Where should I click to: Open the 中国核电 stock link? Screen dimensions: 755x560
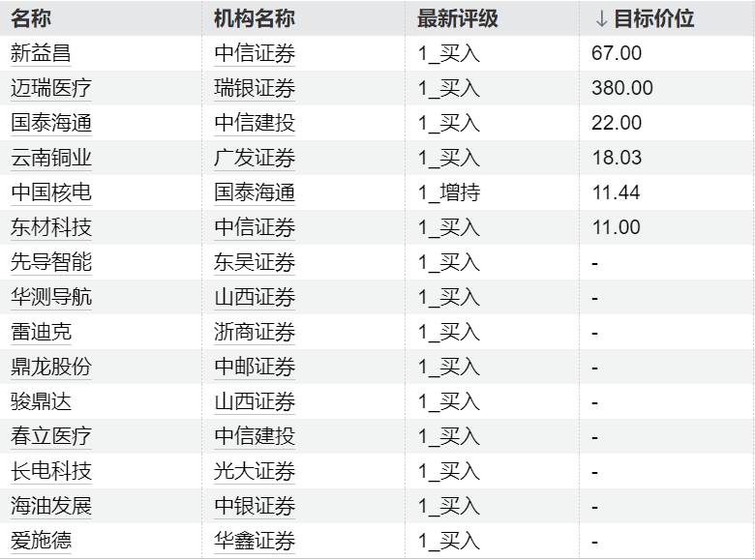point(51,192)
